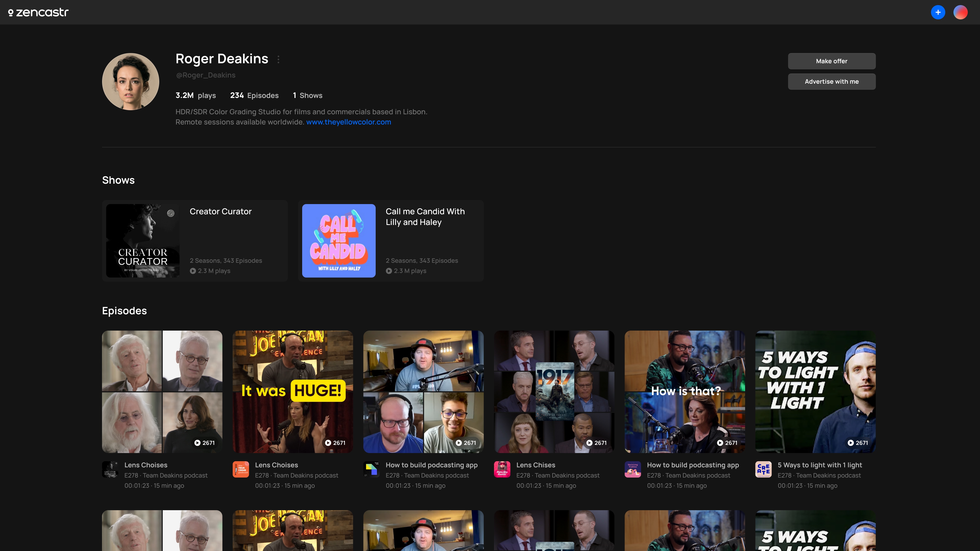Click the zencastr logo
980x551 pixels.
click(x=39, y=12)
